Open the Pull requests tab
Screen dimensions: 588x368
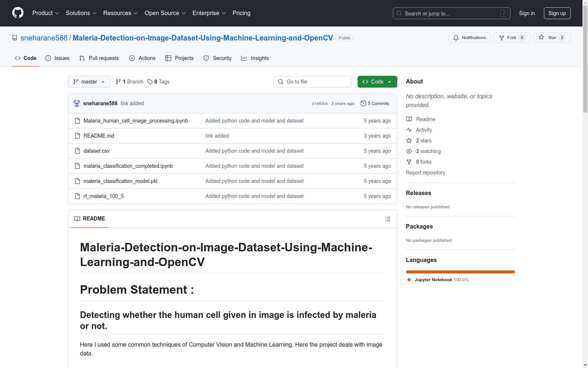(x=99, y=58)
